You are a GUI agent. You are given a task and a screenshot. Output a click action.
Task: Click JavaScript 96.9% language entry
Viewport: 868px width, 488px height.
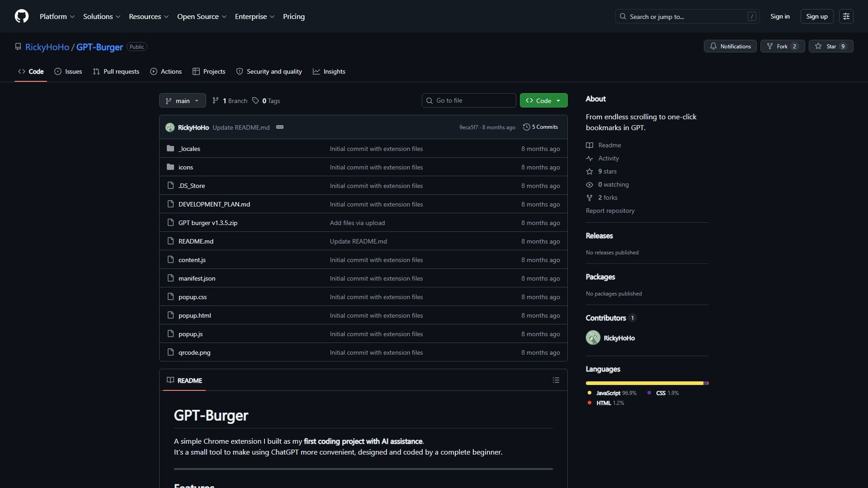tap(613, 393)
